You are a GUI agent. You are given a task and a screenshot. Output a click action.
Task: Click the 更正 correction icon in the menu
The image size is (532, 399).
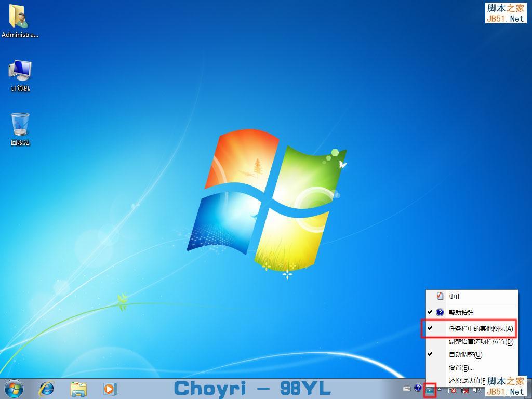point(439,296)
